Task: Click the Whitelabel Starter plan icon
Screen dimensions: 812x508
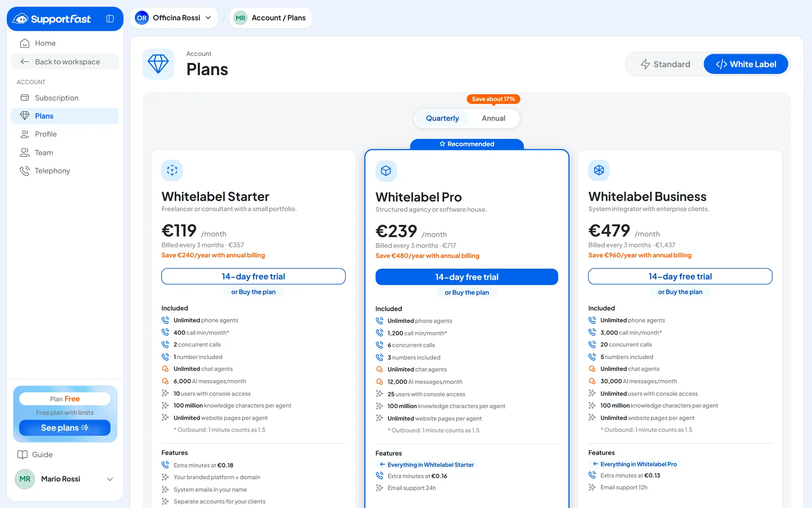Action: pos(172,170)
